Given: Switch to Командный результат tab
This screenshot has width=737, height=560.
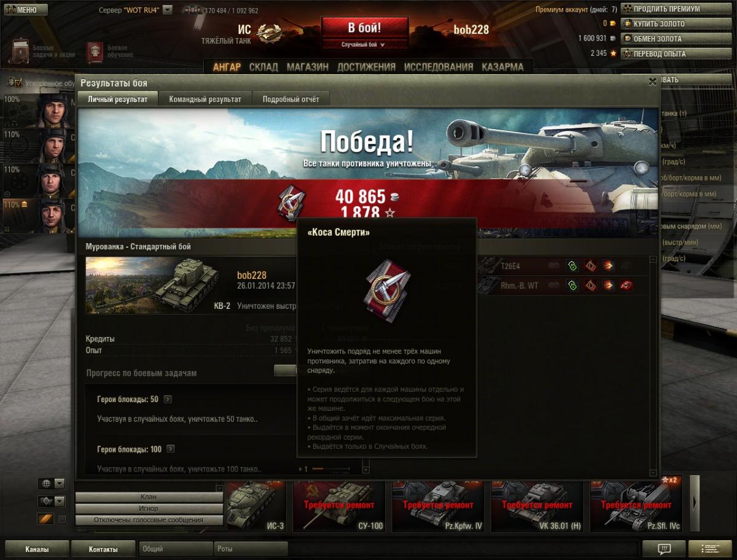Looking at the screenshot, I should pos(205,99).
